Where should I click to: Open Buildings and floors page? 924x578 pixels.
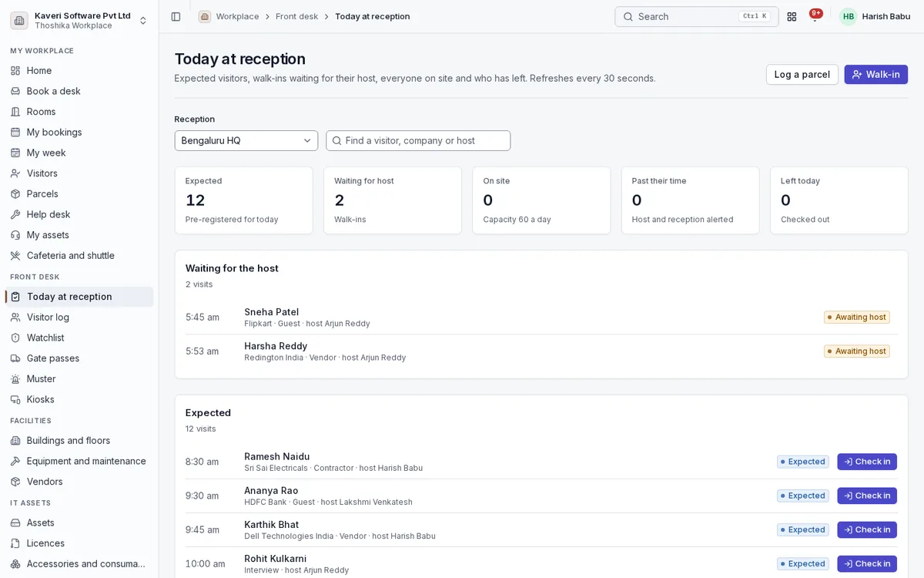[x=79, y=440]
